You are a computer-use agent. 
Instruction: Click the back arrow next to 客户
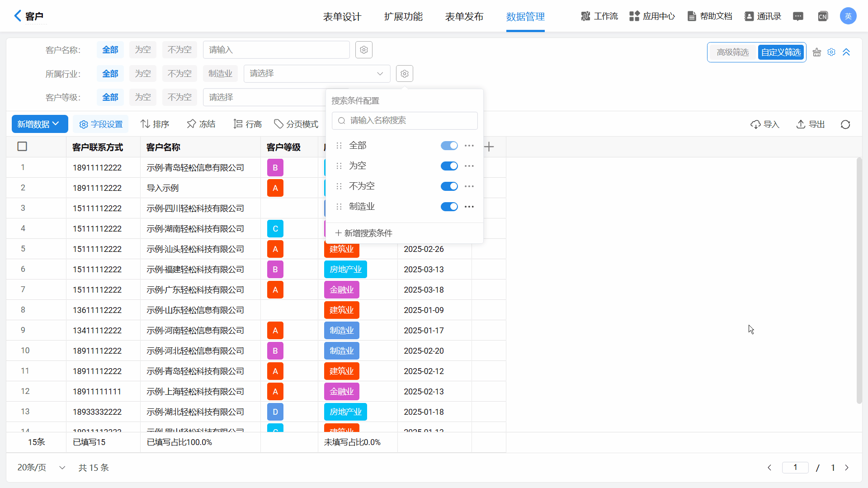click(18, 16)
